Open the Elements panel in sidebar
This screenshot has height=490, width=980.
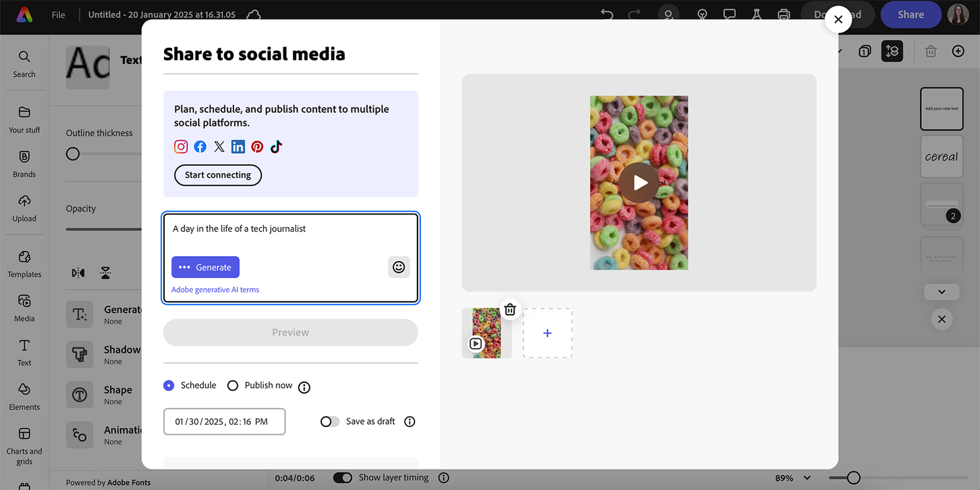pyautogui.click(x=24, y=396)
